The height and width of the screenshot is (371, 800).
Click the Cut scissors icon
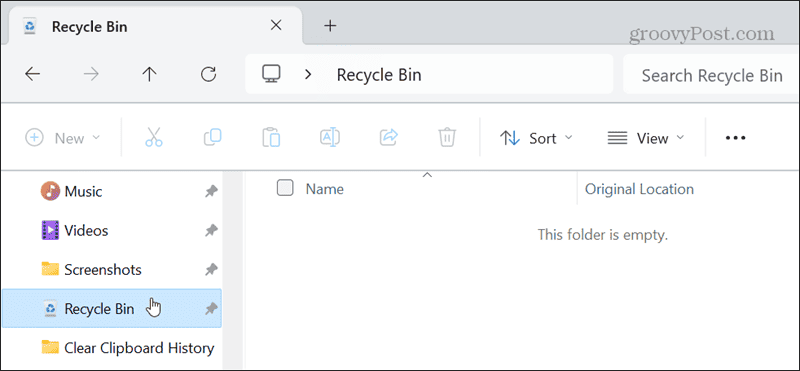[154, 138]
